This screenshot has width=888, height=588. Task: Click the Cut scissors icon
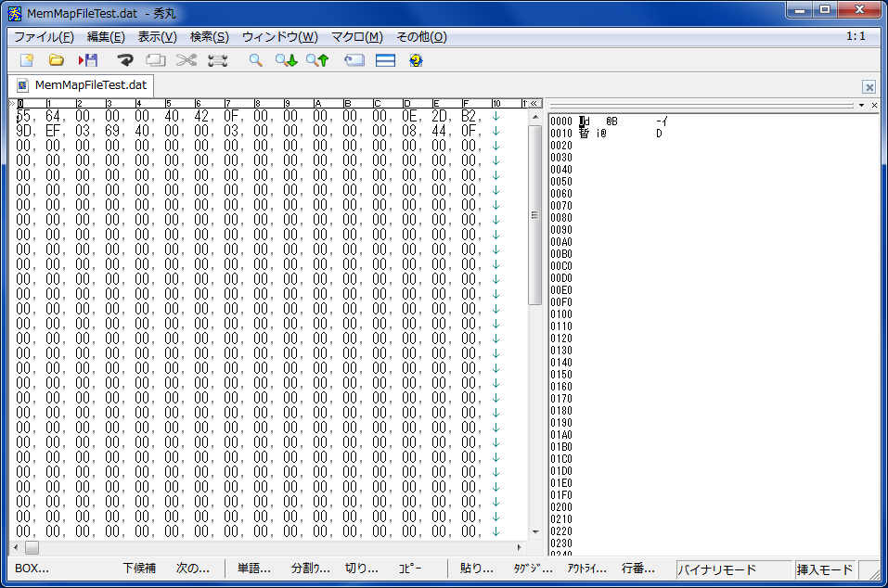[187, 60]
